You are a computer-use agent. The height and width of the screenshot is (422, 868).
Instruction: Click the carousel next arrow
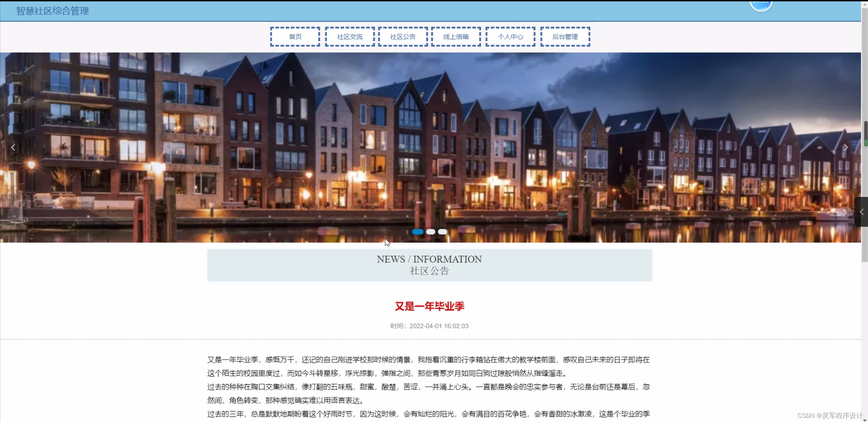click(x=845, y=147)
